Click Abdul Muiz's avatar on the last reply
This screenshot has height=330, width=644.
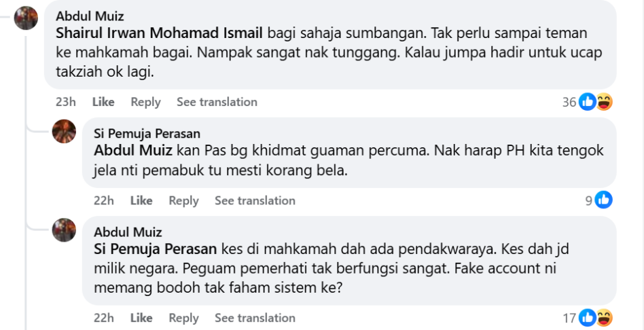(x=64, y=230)
